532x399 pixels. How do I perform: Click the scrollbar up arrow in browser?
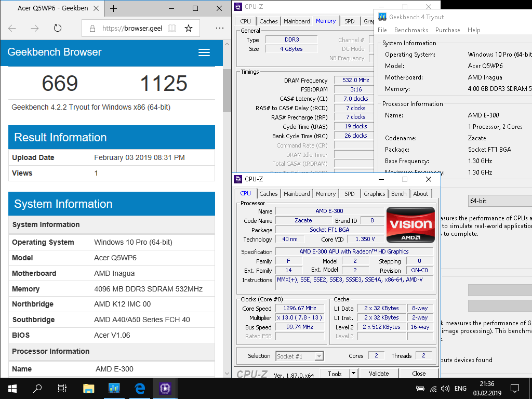[227, 44]
